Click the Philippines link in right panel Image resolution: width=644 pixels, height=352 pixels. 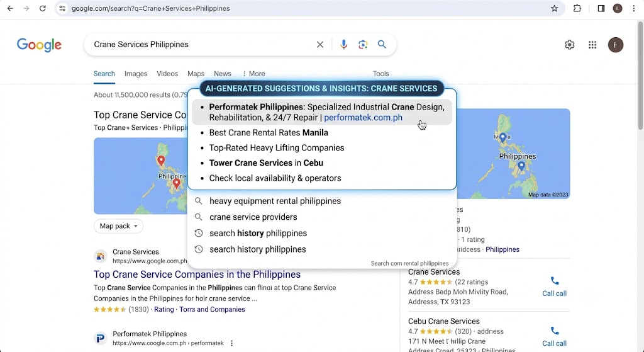click(x=502, y=249)
